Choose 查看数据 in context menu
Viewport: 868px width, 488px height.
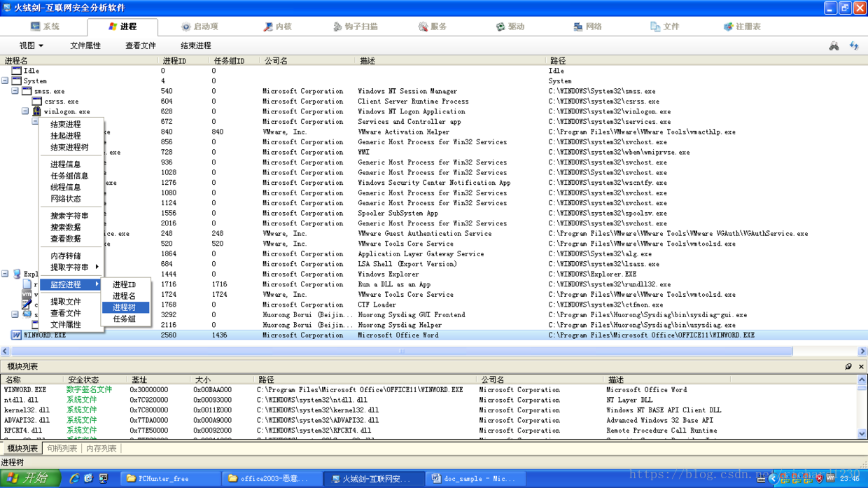tap(66, 239)
